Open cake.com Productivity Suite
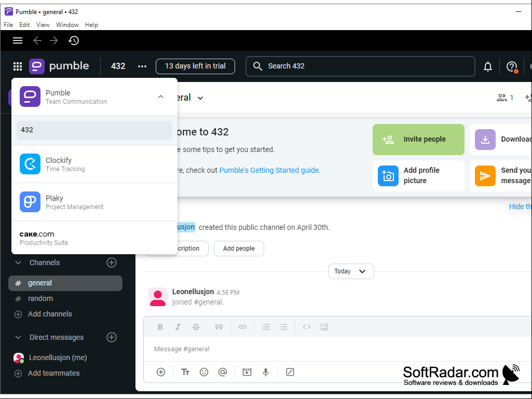The image size is (532, 399). [x=94, y=238]
